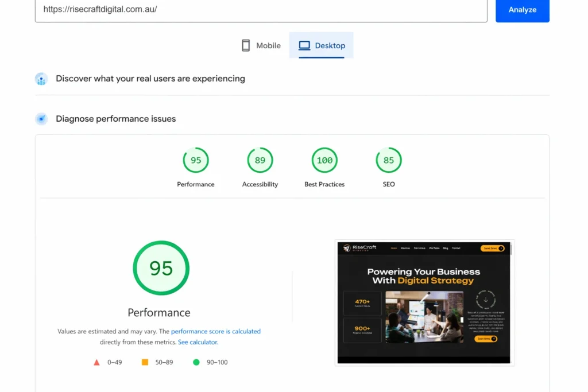
Task: Click the green circle 90–100 legend icon
Action: (x=196, y=362)
